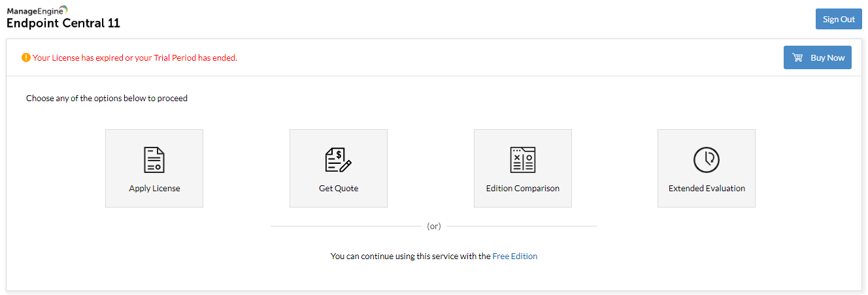Click the shopping cart icon in Buy Now
The image size is (868, 295).
(x=797, y=57)
